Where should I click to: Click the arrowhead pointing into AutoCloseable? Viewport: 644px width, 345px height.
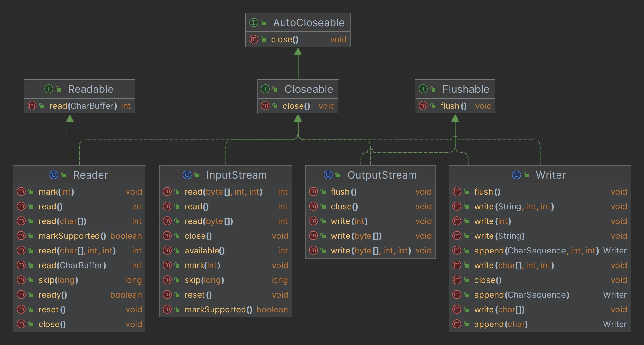click(298, 52)
